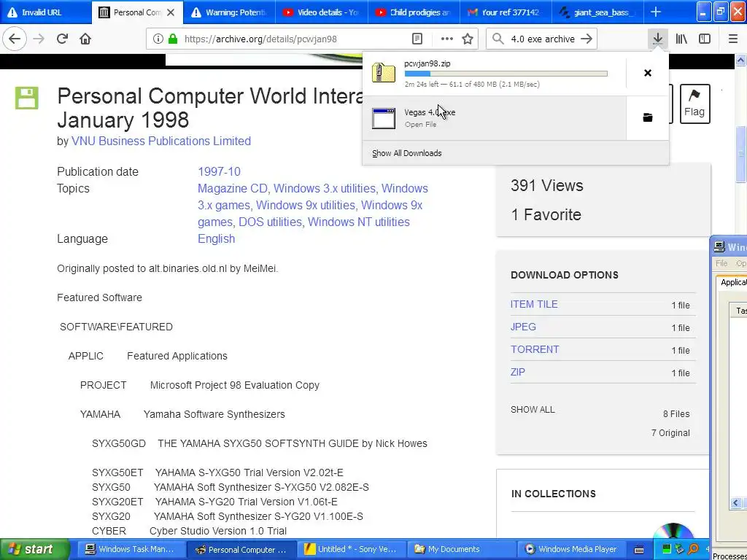The height and width of the screenshot is (560, 747).
Task: Open the Windows NT utilities topic link
Action: (359, 222)
